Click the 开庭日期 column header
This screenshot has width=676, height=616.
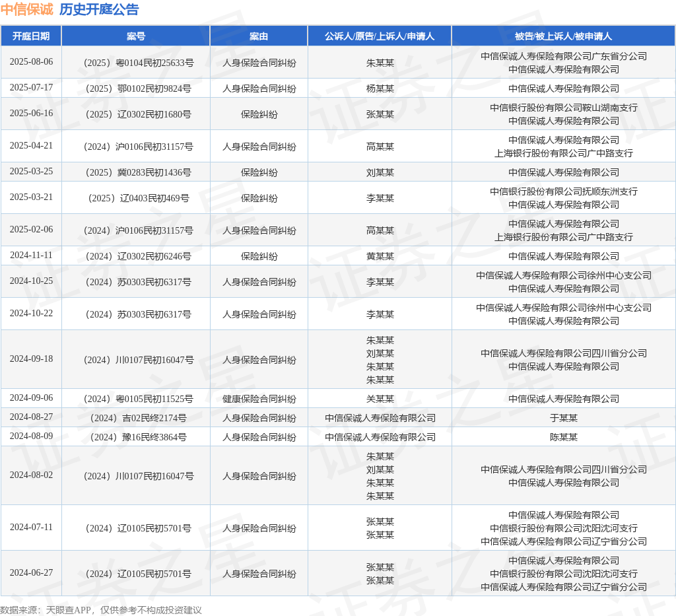point(31,36)
